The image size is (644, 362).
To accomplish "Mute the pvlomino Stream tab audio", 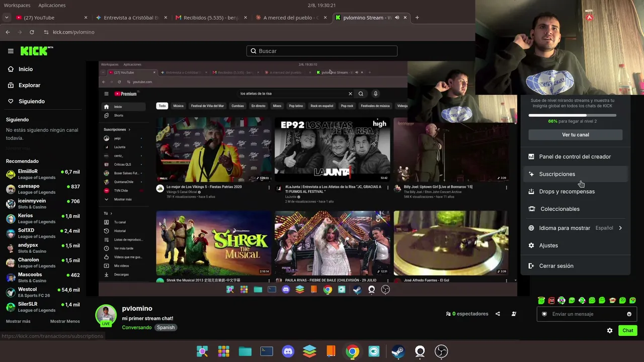I will click(x=397, y=18).
